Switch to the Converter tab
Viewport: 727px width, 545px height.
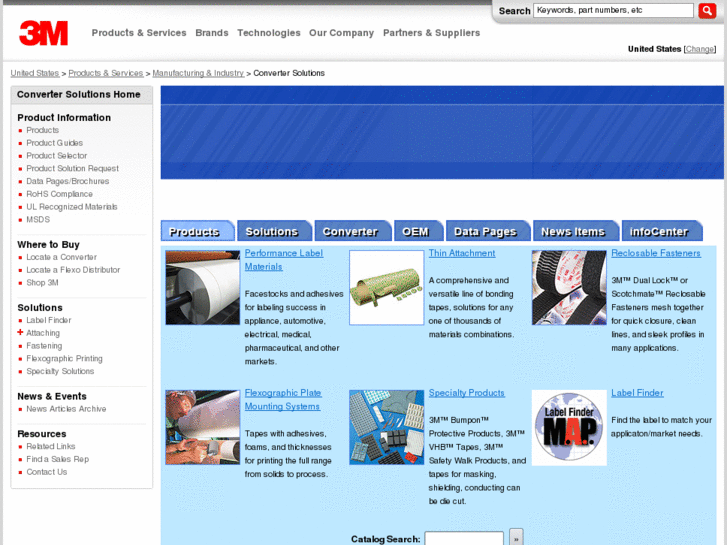point(353,231)
